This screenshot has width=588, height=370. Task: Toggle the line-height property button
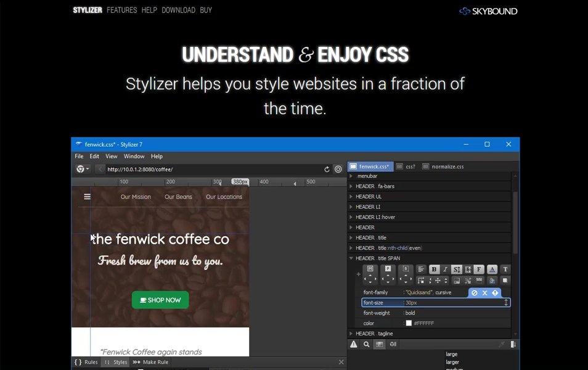[468, 269]
